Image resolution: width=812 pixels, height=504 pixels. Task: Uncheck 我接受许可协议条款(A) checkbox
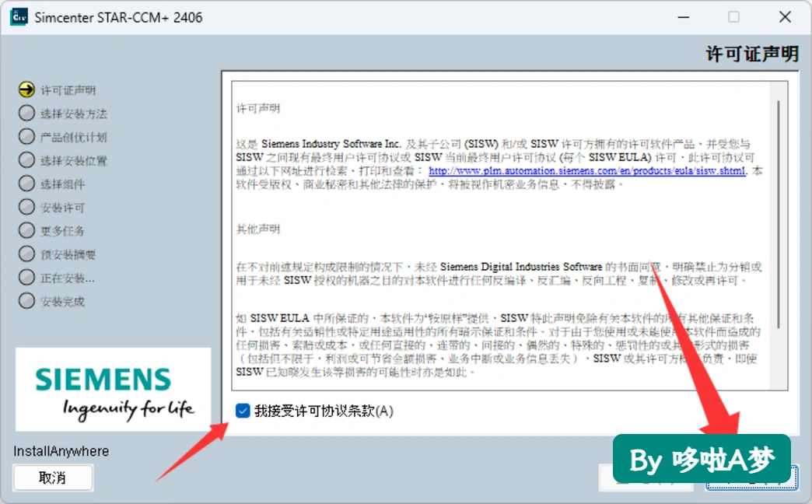[x=243, y=411]
